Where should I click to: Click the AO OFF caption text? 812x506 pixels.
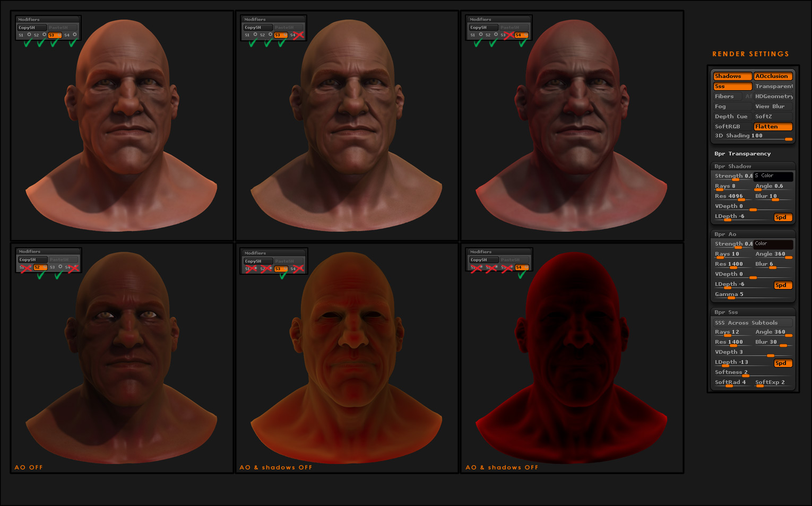(x=29, y=467)
